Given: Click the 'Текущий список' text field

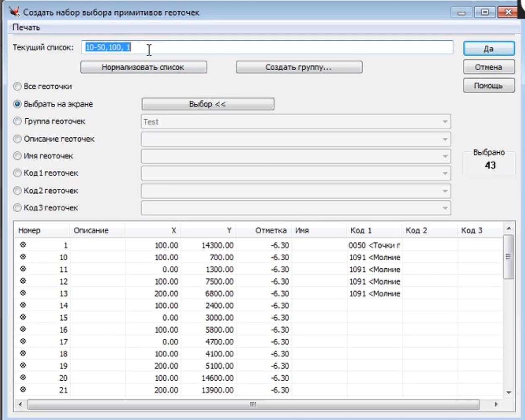Looking at the screenshot, I should (268, 47).
